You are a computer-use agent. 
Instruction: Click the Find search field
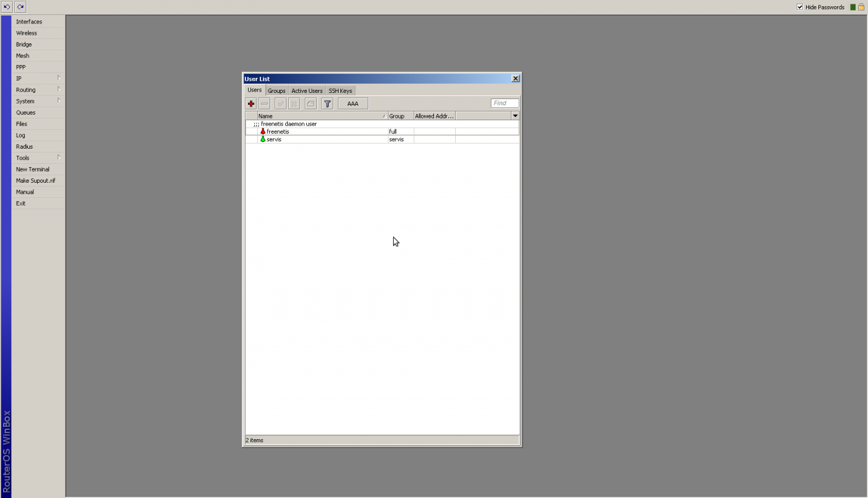[505, 103]
